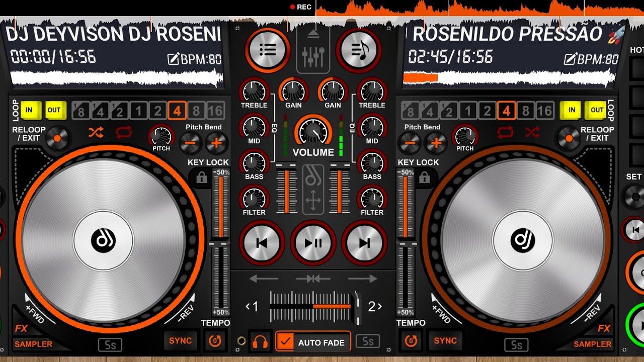
Task: Open left deck FX tab
Action: pos(21,329)
